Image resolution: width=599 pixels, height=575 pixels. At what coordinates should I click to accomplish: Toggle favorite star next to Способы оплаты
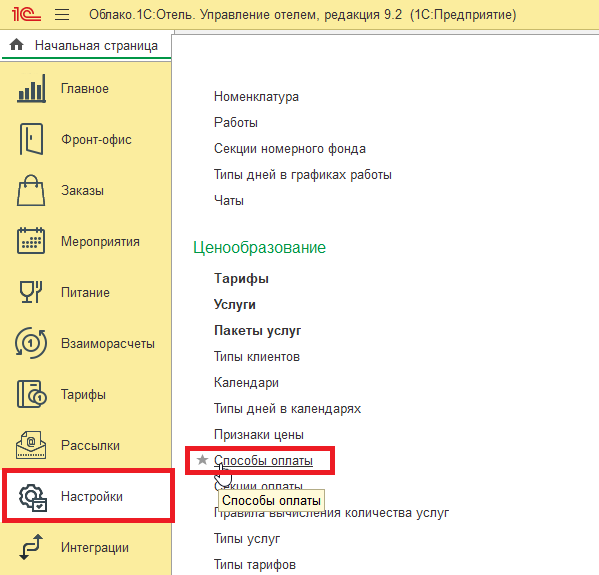(x=202, y=460)
